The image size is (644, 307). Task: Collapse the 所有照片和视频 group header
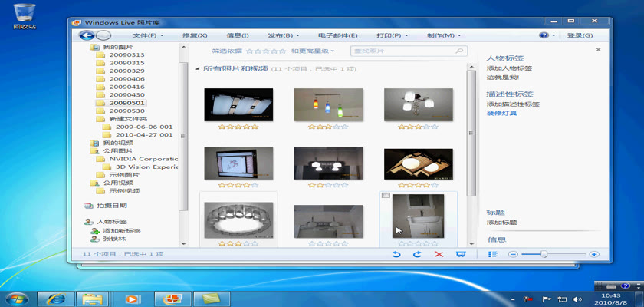click(197, 69)
